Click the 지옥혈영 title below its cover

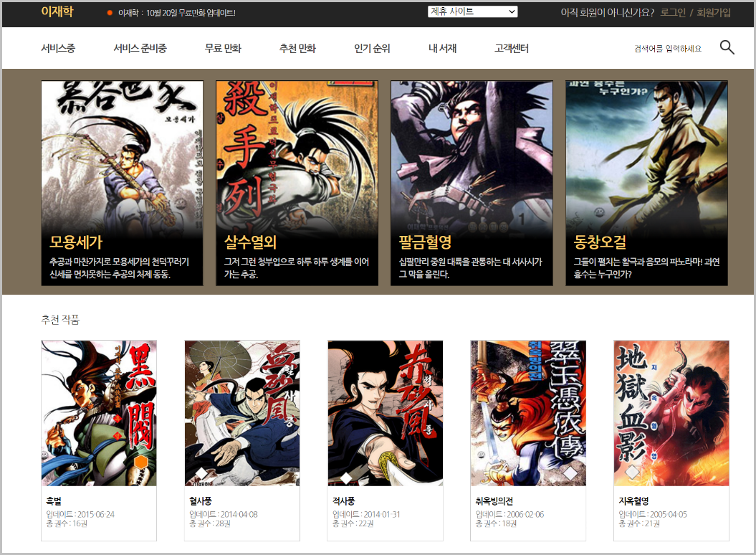(633, 501)
